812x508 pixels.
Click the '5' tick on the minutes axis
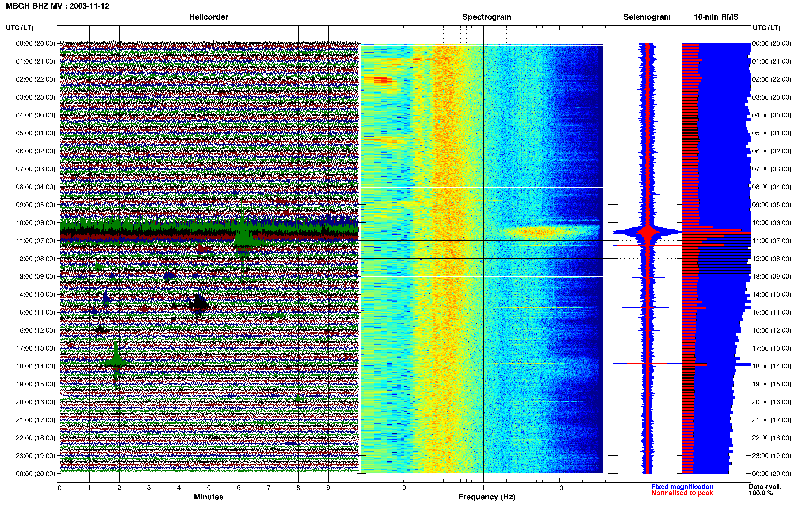209,487
